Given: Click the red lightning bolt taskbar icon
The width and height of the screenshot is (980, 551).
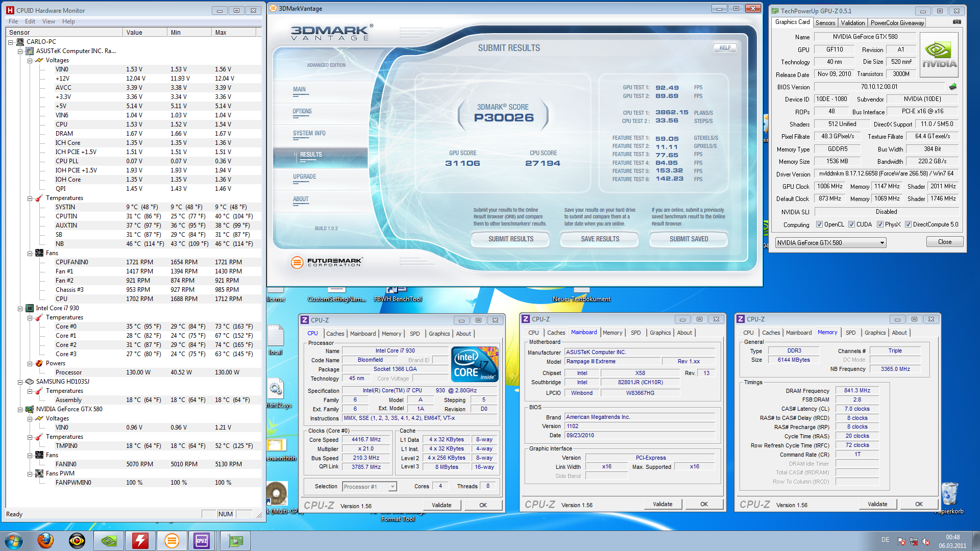Looking at the screenshot, I should 140,540.
